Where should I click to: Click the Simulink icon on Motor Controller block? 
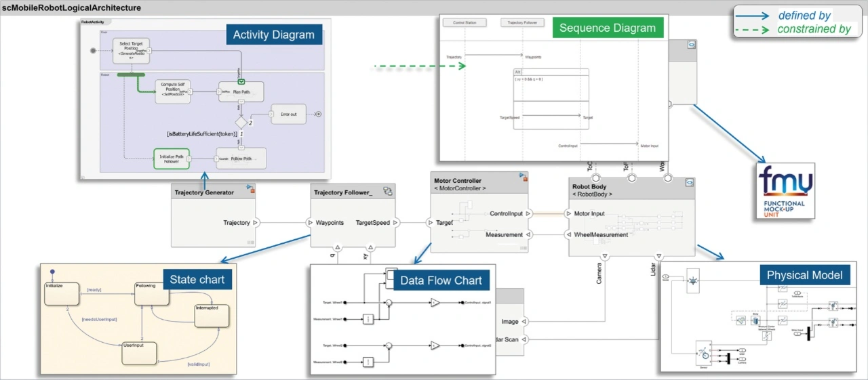[523, 177]
